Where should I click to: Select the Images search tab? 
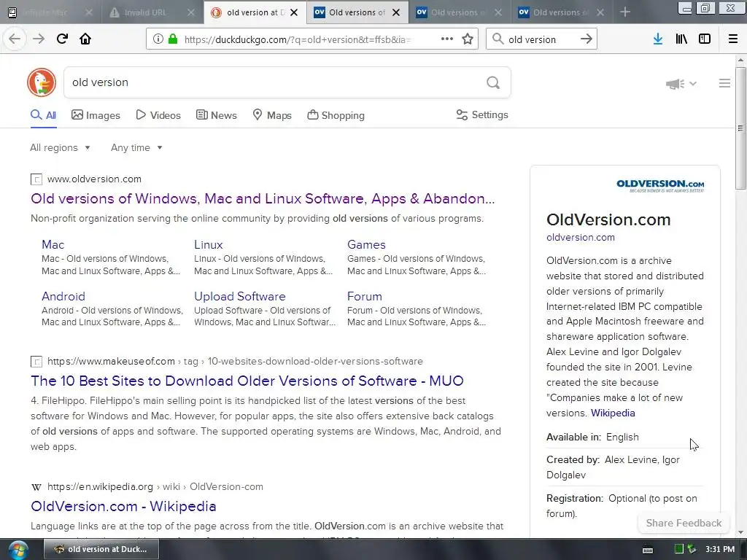pos(96,115)
